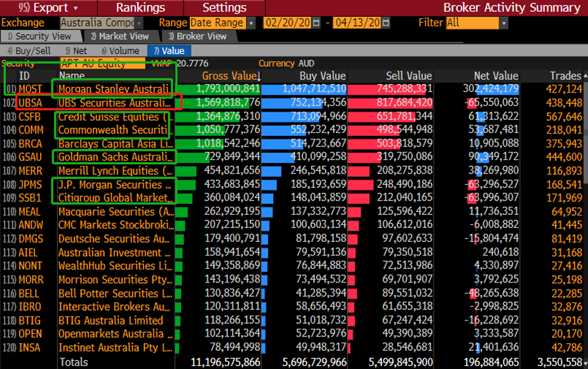Select the UBS Securities Australia broker name
Image resolution: width=588 pixels, height=369 pixels.
tap(115, 103)
